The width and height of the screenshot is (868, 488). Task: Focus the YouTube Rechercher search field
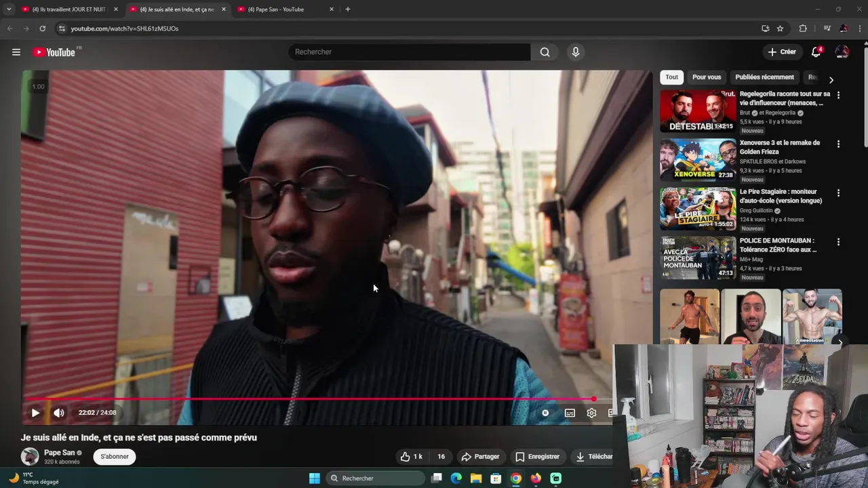pyautogui.click(x=410, y=52)
